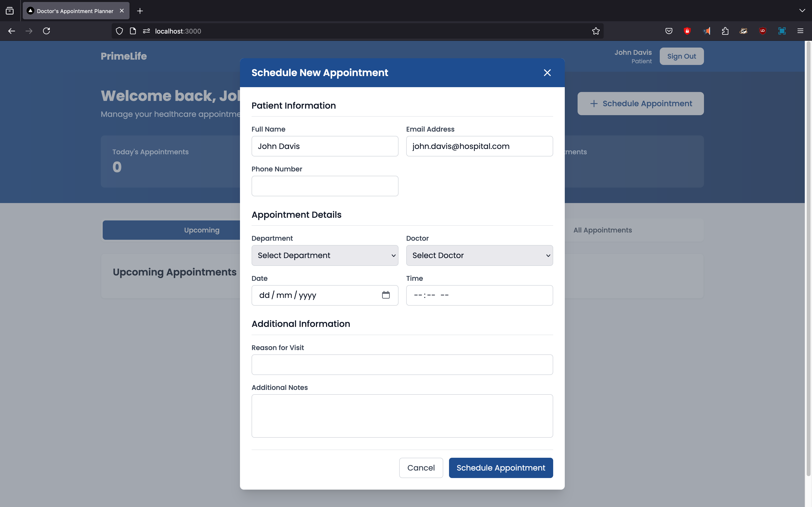
Task: Click the browser reload icon
Action: (x=47, y=31)
